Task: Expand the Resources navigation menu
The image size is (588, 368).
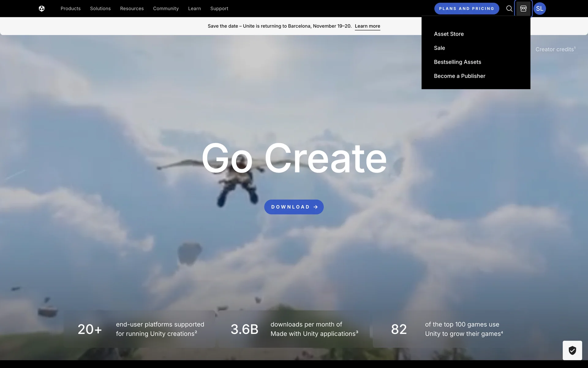Action: (132, 9)
